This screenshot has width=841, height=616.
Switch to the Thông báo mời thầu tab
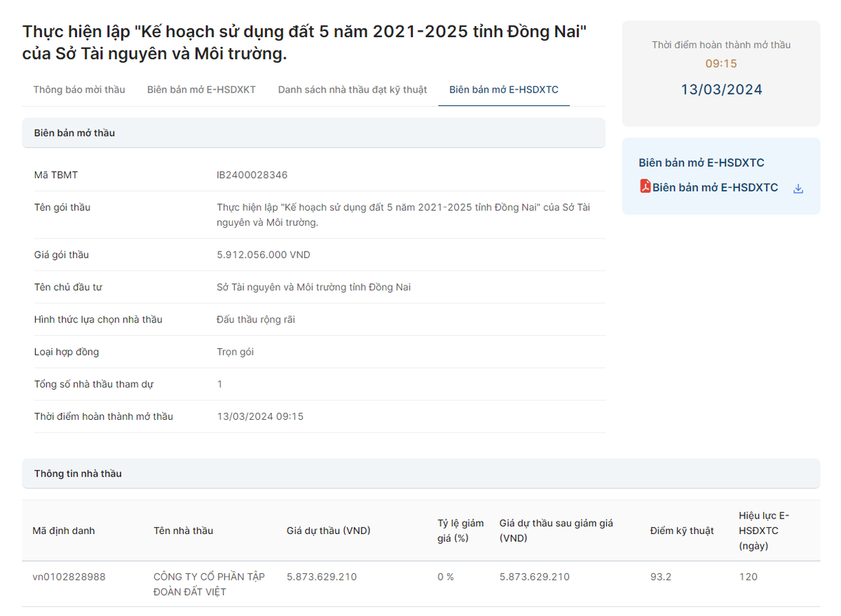tap(78, 90)
